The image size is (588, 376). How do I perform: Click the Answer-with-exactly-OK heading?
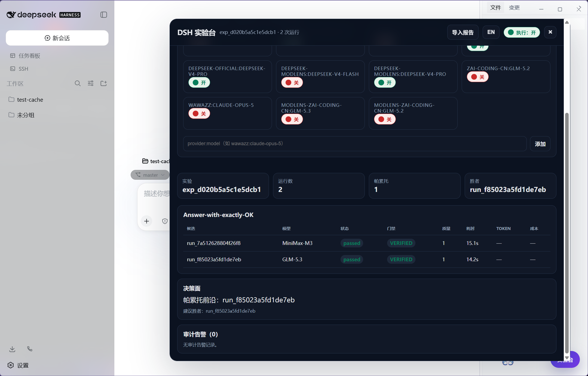pyautogui.click(x=218, y=215)
